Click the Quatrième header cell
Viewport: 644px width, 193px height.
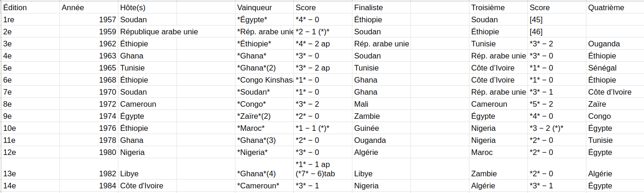615,7
